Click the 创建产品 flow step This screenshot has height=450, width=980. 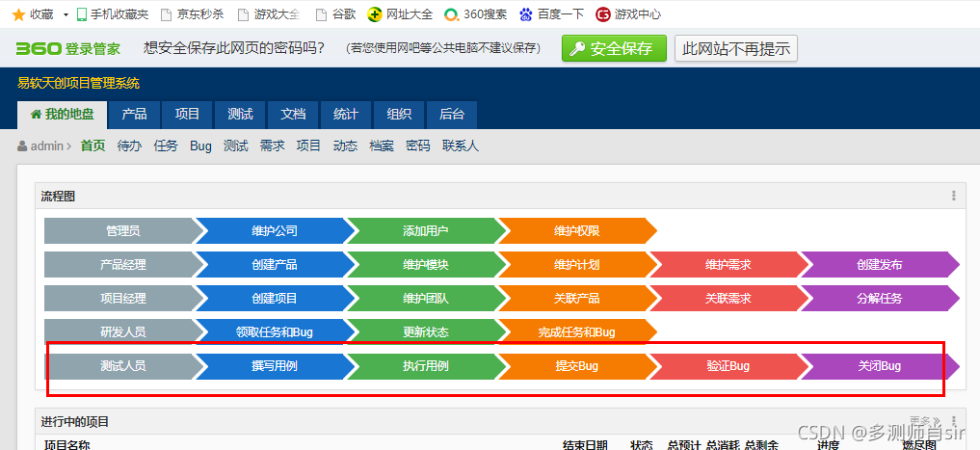pyautogui.click(x=275, y=264)
